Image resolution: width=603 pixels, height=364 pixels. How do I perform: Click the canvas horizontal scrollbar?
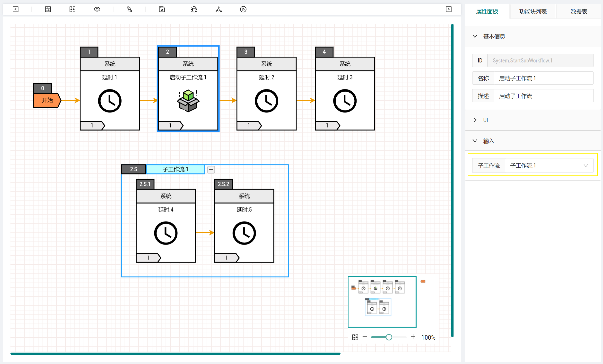pyautogui.click(x=175, y=354)
